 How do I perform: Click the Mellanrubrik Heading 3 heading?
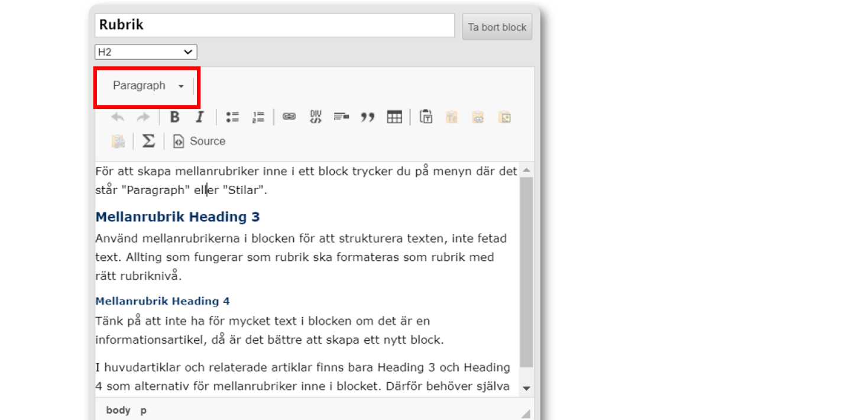177,217
